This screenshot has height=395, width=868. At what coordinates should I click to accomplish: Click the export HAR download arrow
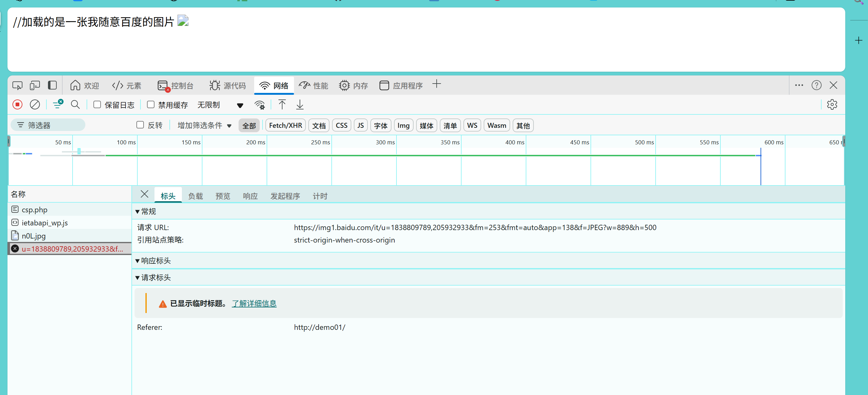point(300,105)
